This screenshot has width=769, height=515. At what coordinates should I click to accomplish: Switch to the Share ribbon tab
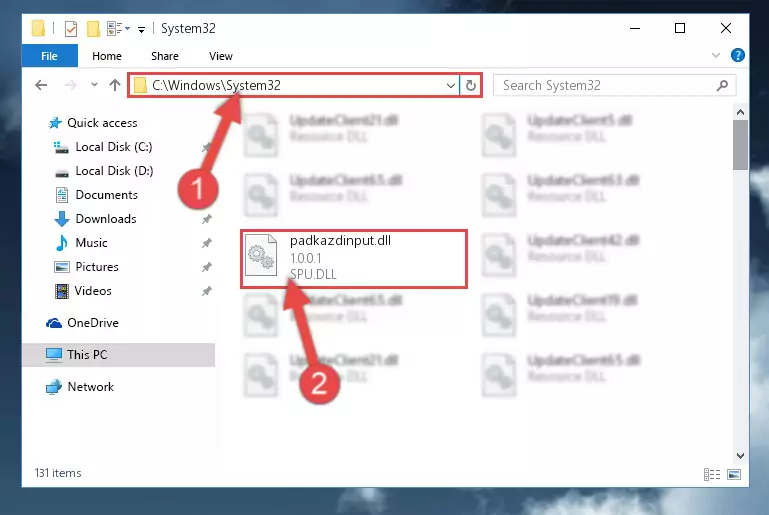(165, 56)
